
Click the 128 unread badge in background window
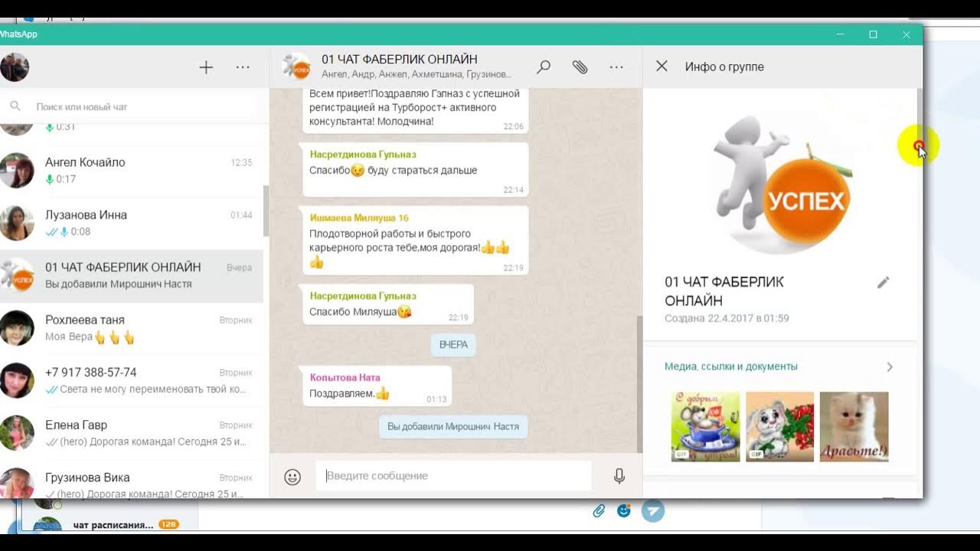(x=168, y=525)
